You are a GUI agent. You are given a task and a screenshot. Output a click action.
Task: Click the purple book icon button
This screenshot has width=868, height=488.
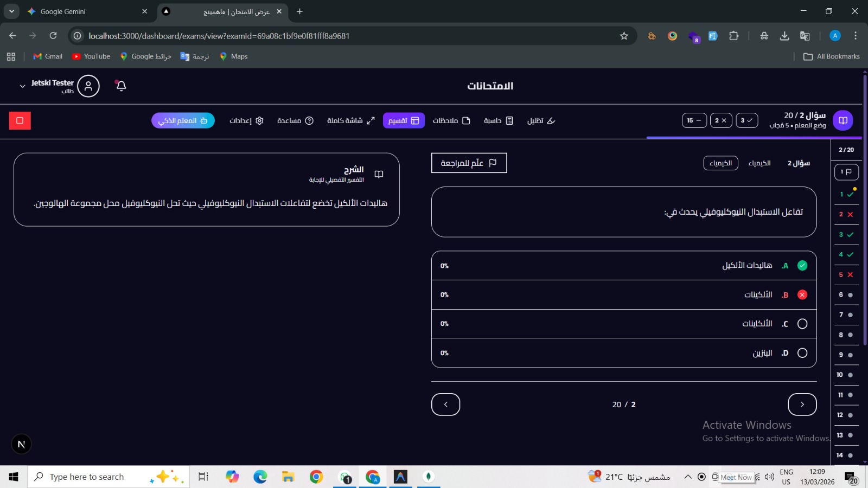pos(843,120)
